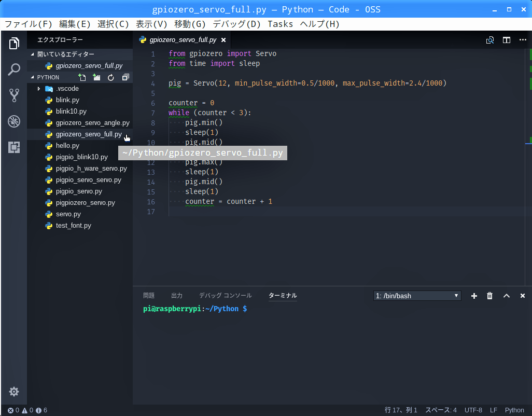Screen dimensions: 532x416
Task: Open the ヘルプ(H) menu
Action: (319, 24)
